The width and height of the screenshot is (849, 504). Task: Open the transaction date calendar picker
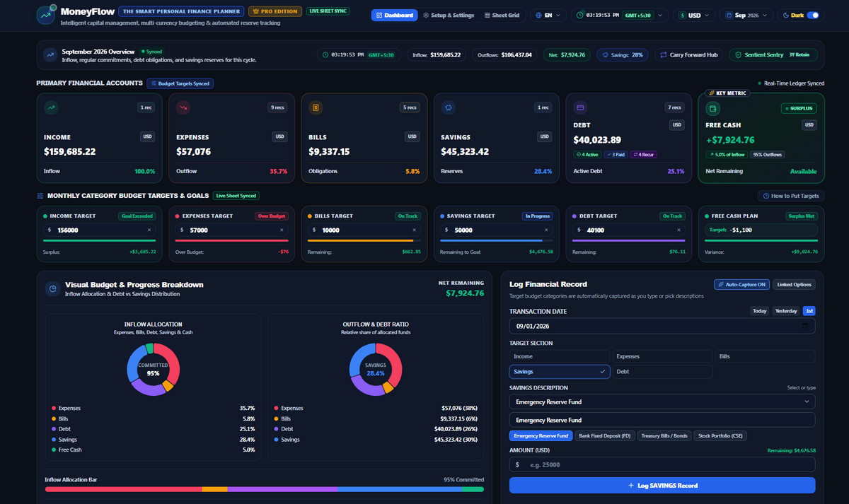click(x=804, y=326)
